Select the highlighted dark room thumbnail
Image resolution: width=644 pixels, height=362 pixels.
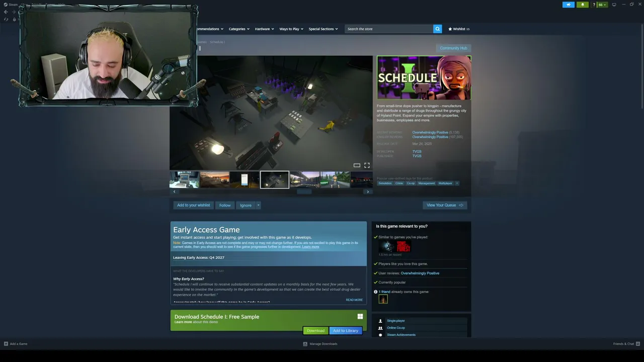tap(275, 179)
